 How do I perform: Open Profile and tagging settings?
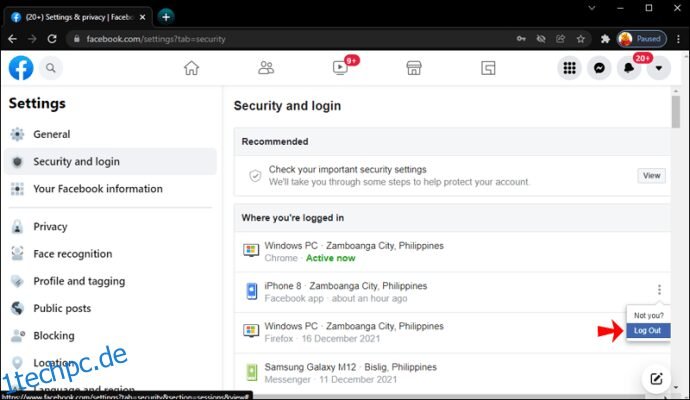[x=110, y=281]
